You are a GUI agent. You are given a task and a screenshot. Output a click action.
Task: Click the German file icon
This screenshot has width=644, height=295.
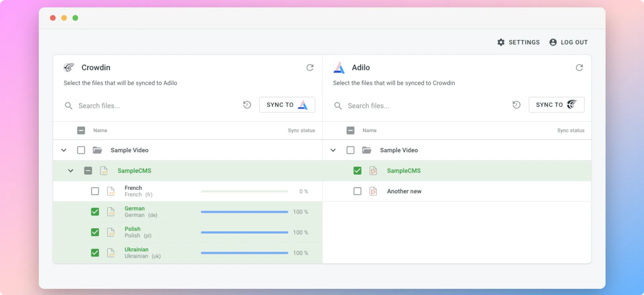111,212
